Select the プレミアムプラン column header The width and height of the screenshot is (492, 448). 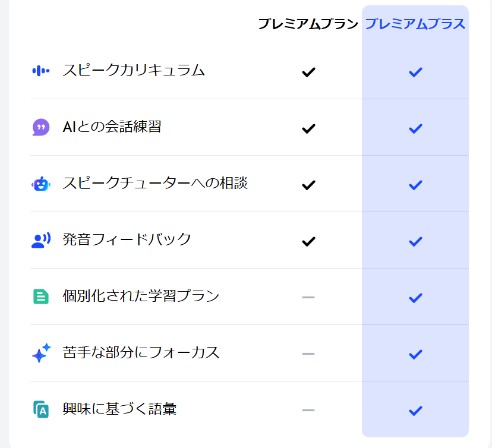point(308,24)
